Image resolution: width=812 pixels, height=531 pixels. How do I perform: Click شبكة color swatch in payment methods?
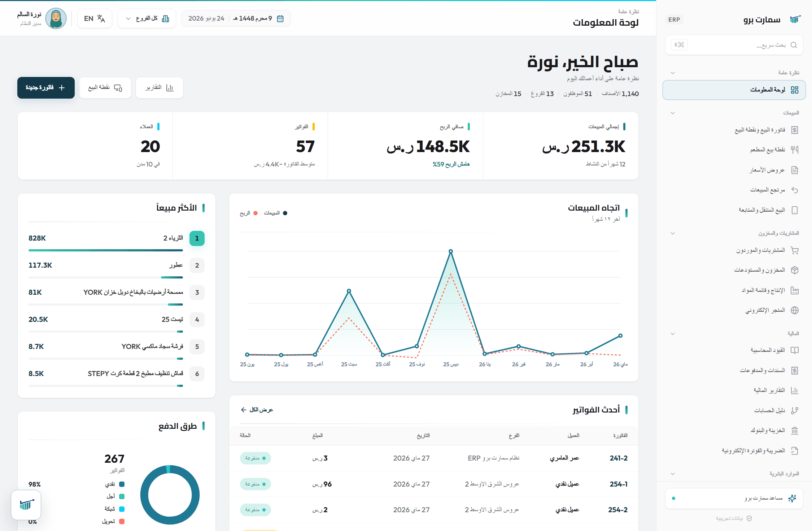[122, 509]
